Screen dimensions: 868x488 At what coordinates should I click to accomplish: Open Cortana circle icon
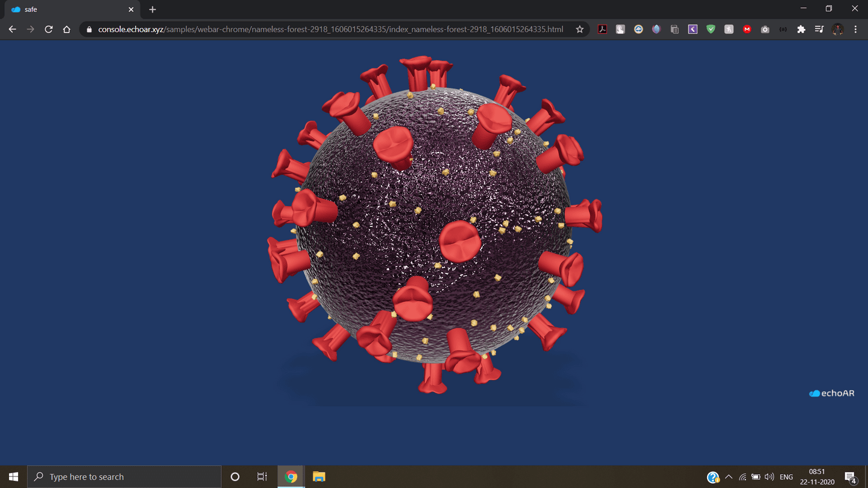235,477
